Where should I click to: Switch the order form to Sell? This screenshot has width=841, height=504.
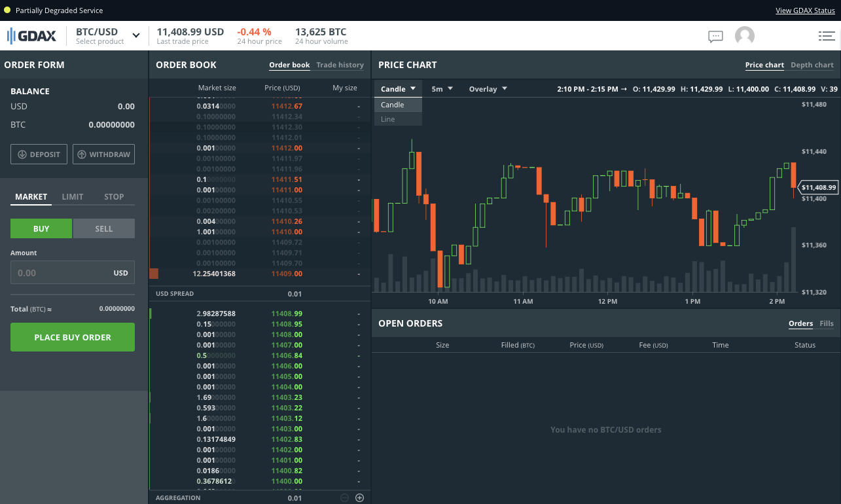(x=103, y=228)
